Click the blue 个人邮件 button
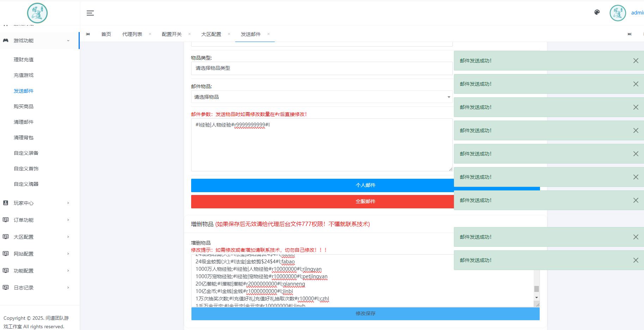 pyautogui.click(x=322, y=185)
